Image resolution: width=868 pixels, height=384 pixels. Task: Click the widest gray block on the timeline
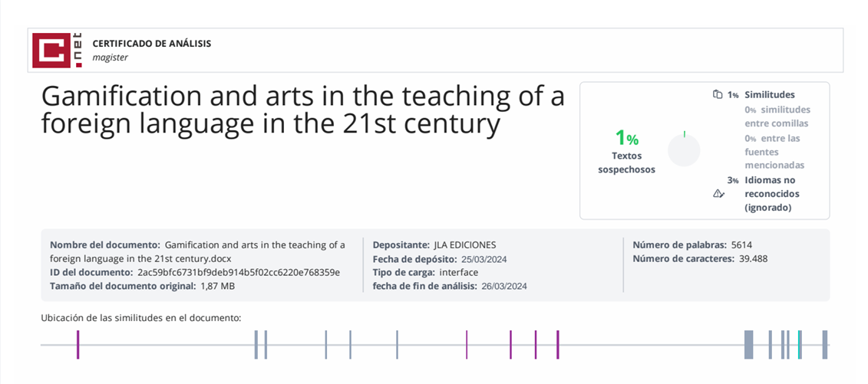pyautogui.click(x=748, y=344)
